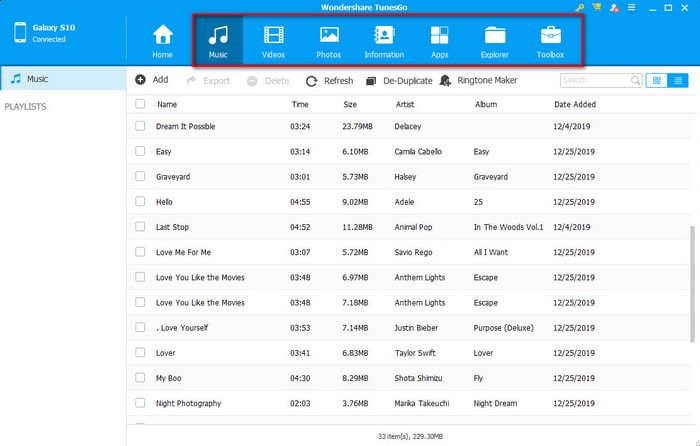
Task: Sort by the Artist column header
Action: click(x=405, y=104)
